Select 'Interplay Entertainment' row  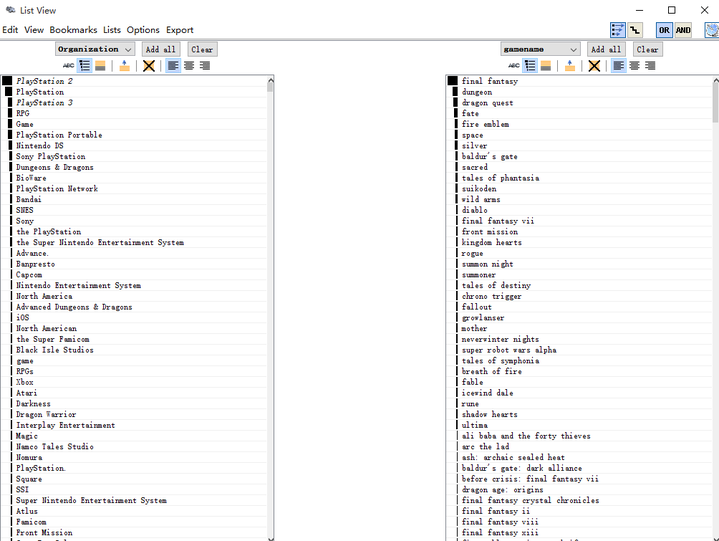pos(134,425)
